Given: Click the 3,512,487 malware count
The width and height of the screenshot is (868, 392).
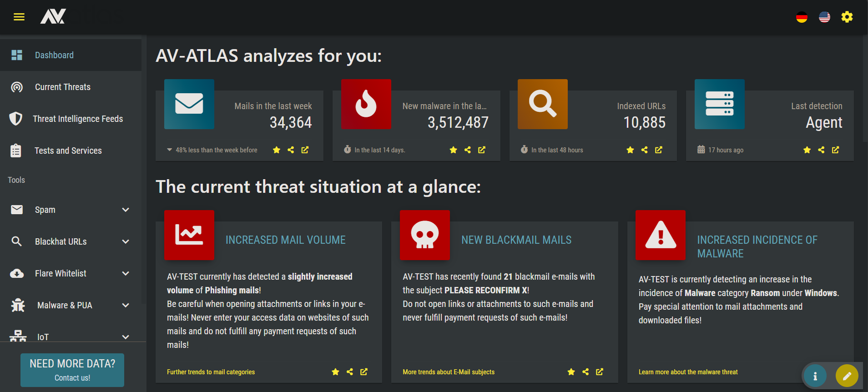Looking at the screenshot, I should [458, 122].
